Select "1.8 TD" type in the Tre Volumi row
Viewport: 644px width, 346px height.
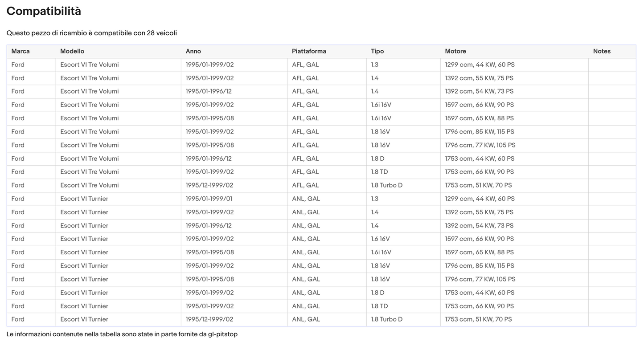pyautogui.click(x=380, y=172)
